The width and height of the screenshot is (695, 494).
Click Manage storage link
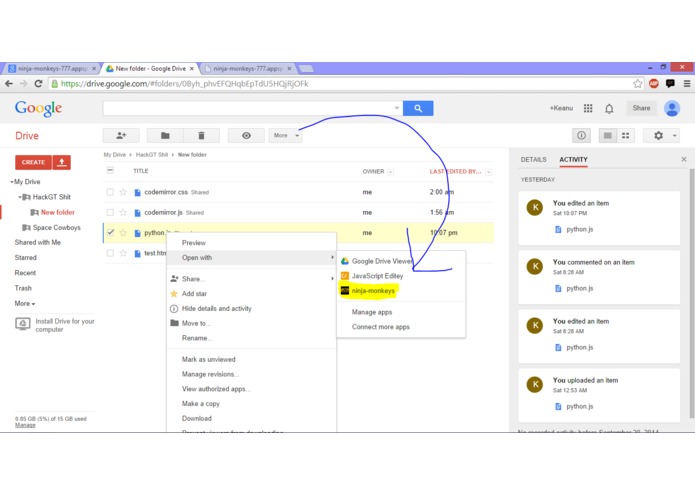click(25, 425)
